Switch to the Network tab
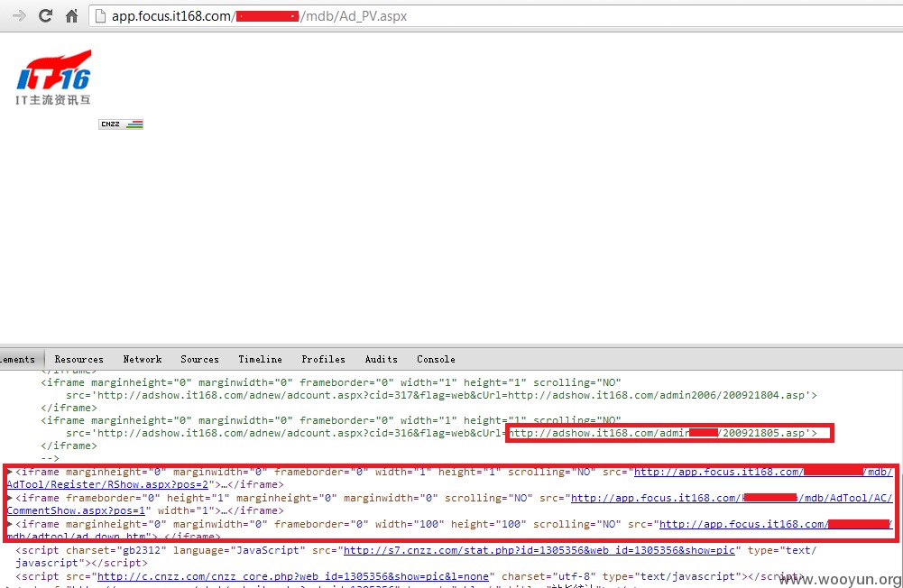The image size is (903, 588). coord(143,359)
